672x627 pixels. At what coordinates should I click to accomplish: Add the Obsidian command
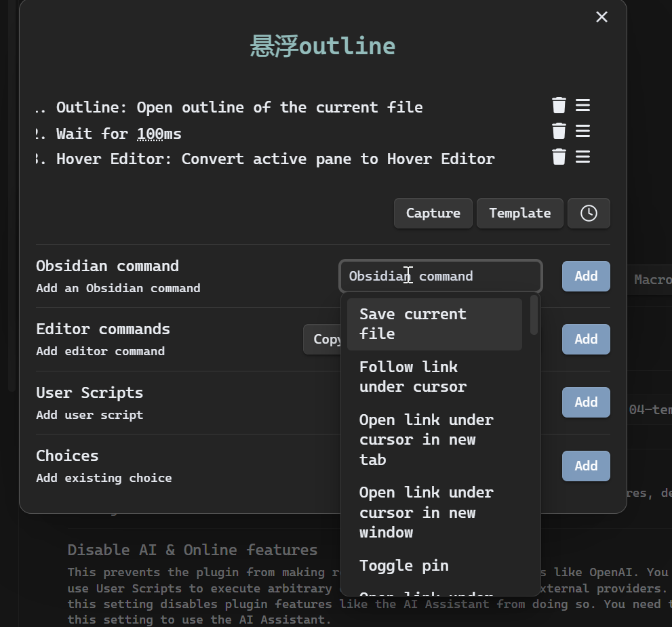tap(586, 277)
